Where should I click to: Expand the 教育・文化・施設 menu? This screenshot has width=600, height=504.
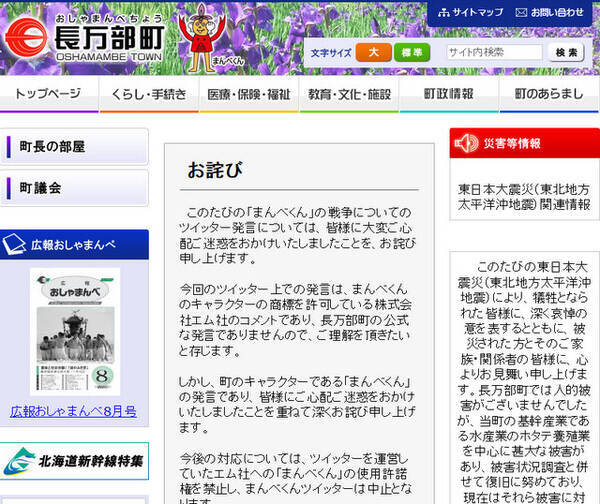coord(348,94)
